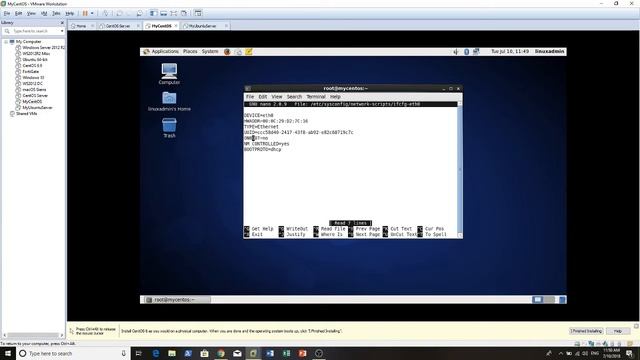The height and width of the screenshot is (360, 640).
Task: Click the workspace switcher in GNOME panel
Action: click(x=543, y=300)
